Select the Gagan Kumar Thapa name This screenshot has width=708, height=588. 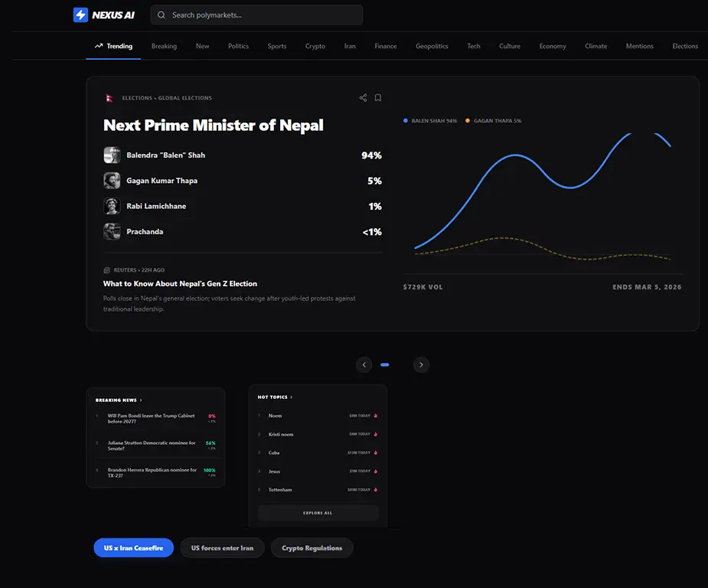tap(162, 181)
